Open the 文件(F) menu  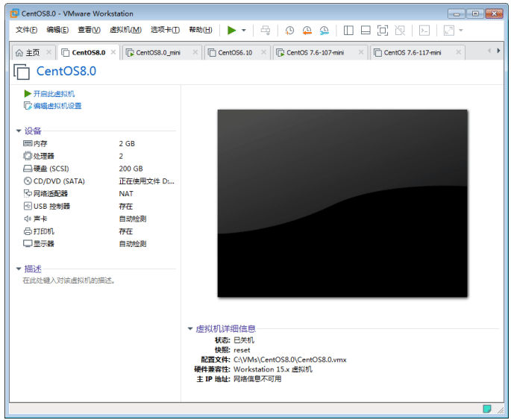point(26,30)
